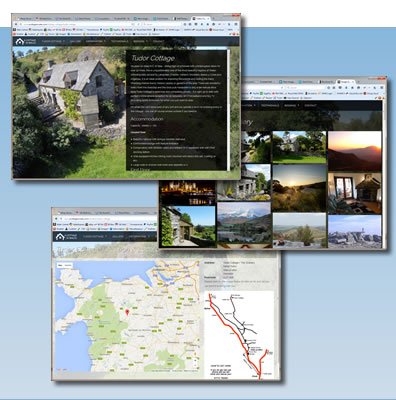Screen dimensions: 396x400
Task: Open the cottage and green lawn gallery thumbnail
Action: tap(299, 147)
